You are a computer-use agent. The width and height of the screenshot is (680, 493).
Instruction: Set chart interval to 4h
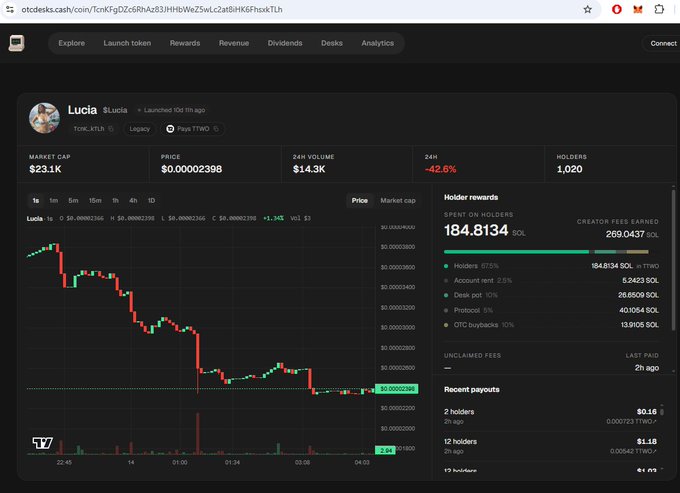[x=133, y=200]
